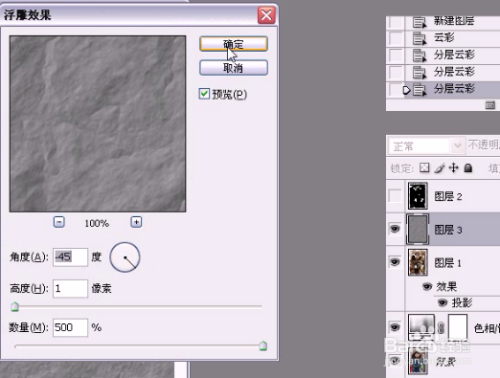Show 图层 2 by clicking its visibility box
Image resolution: width=500 pixels, height=378 pixels.
click(395, 196)
